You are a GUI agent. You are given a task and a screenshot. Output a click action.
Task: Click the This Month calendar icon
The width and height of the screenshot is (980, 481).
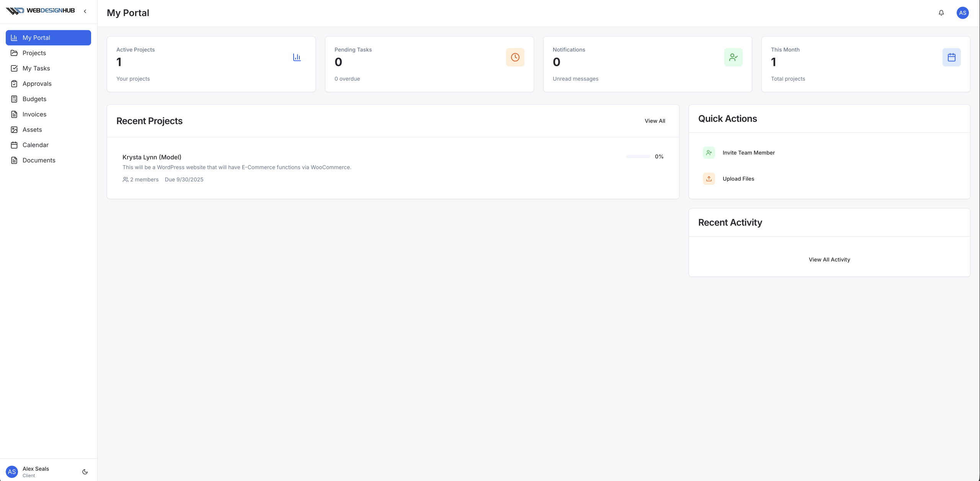coord(951,57)
